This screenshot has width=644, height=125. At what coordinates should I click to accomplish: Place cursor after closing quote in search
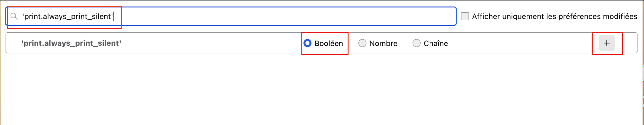pyautogui.click(x=113, y=16)
